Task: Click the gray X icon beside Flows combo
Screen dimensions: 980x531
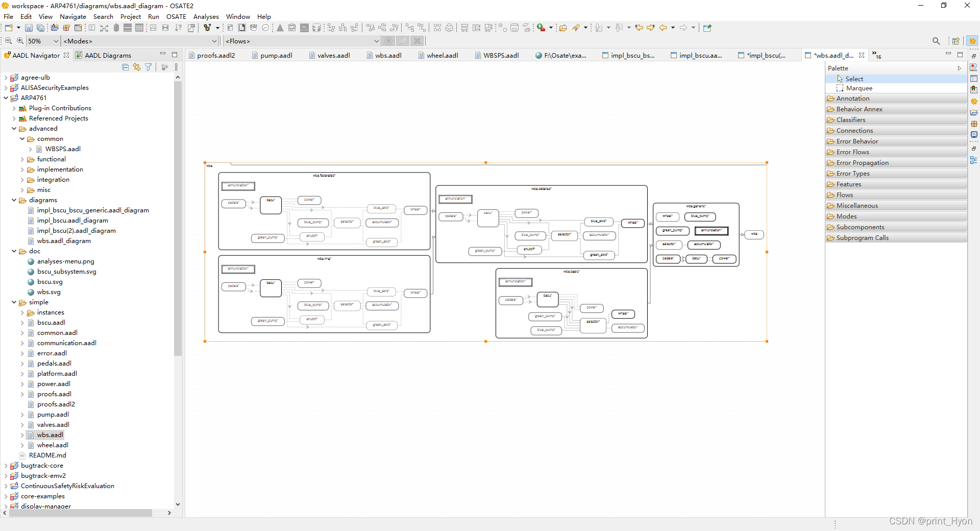Action: tap(417, 41)
